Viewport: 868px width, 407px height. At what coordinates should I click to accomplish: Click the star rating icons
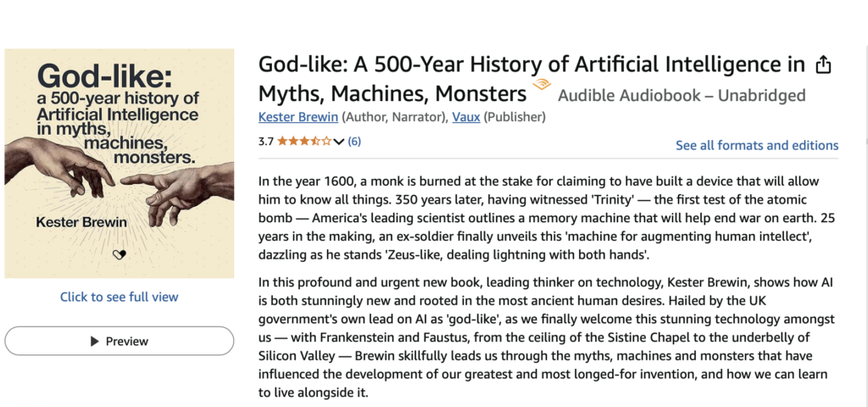[304, 142]
